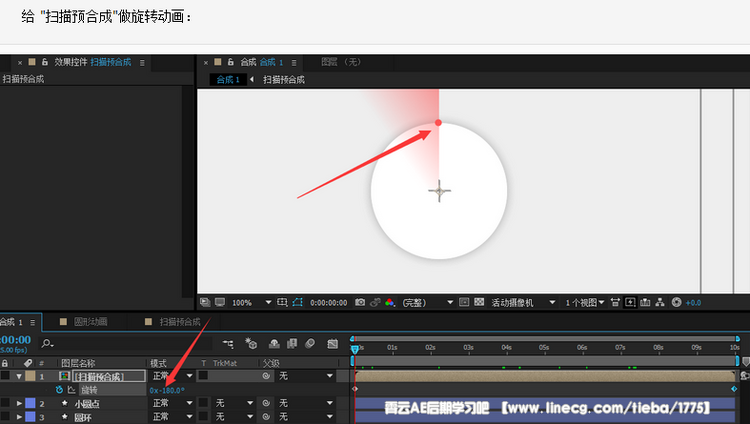The image size is (750, 424).
Task: Open the composition mini-flowchart icon in timeline
Action: point(228,344)
